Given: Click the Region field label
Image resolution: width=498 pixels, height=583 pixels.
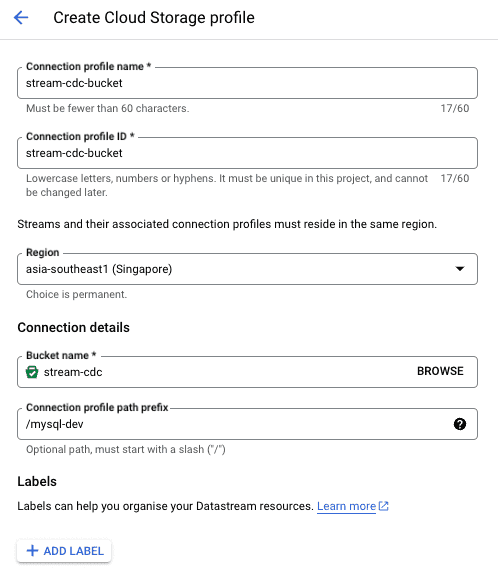Looking at the screenshot, I should (x=42, y=252).
